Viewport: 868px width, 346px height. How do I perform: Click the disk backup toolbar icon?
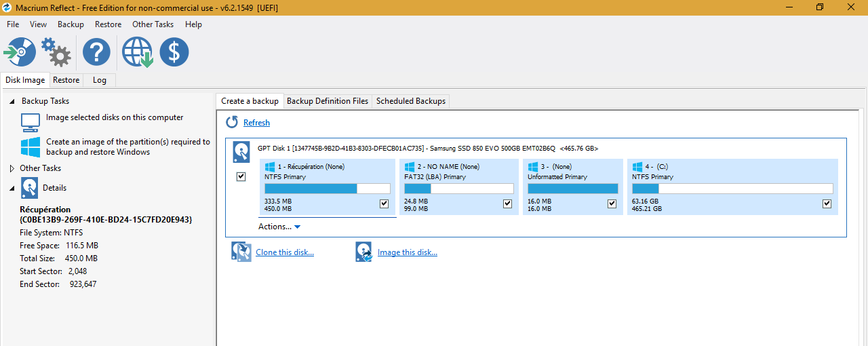coord(20,52)
